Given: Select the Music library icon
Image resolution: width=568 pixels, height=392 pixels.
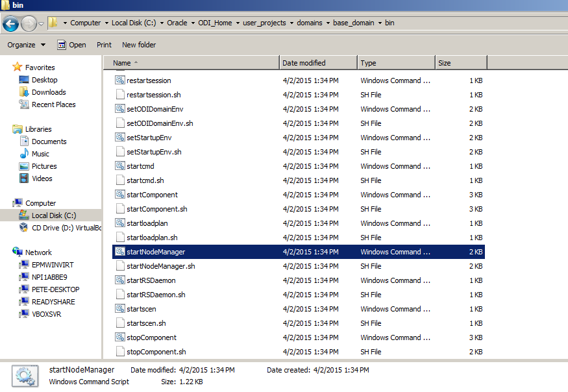Looking at the screenshot, I should pos(24,154).
